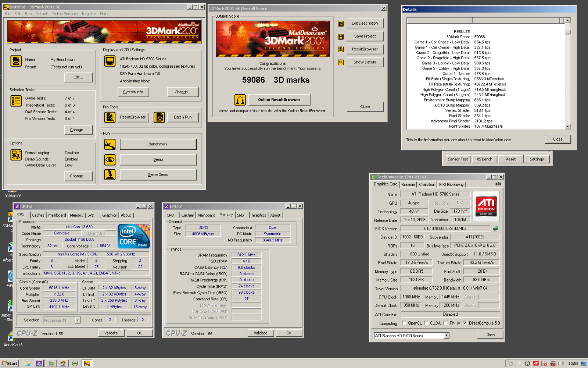The image size is (588, 368).
Task: Click the 3DMark2001 taskbar button
Action: click(x=87, y=364)
